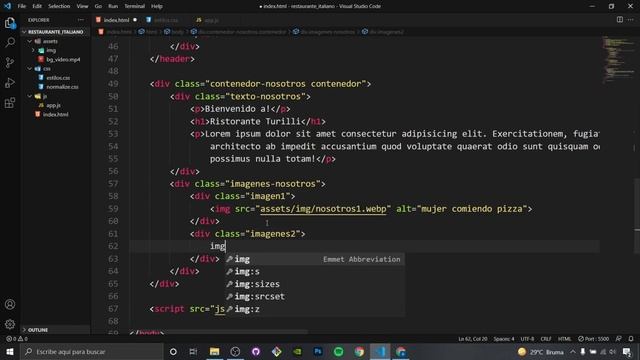Open the Run menu

(113, 6)
